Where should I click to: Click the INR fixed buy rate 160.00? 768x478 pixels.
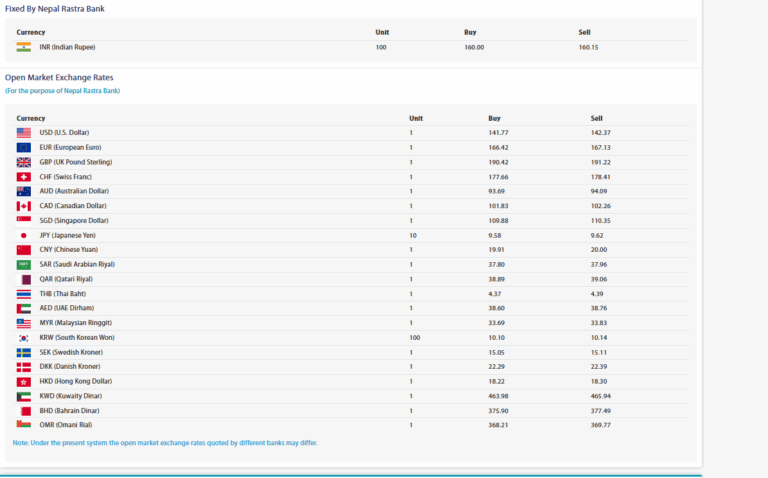pyautogui.click(x=474, y=47)
